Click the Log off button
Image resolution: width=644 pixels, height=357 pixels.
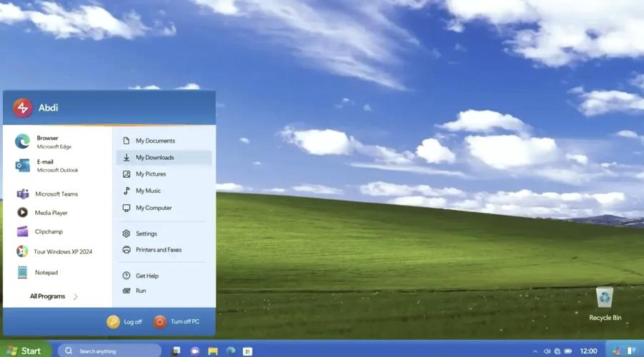124,322
